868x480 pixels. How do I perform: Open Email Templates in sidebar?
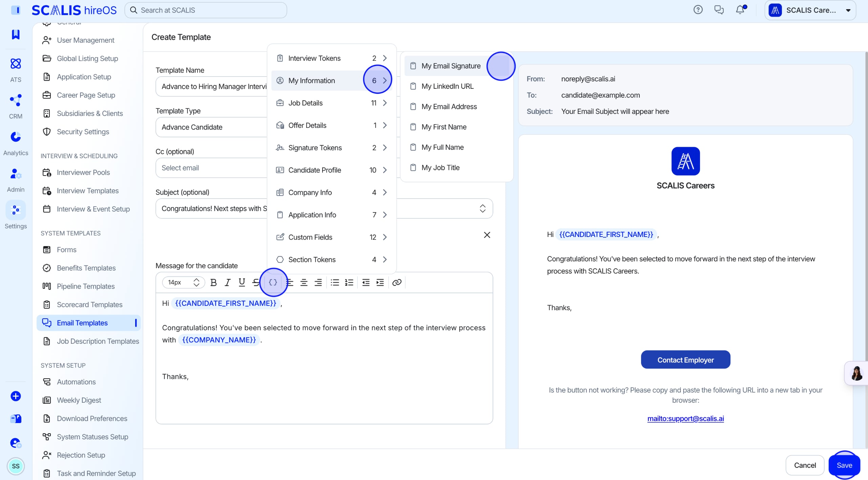pos(88,323)
